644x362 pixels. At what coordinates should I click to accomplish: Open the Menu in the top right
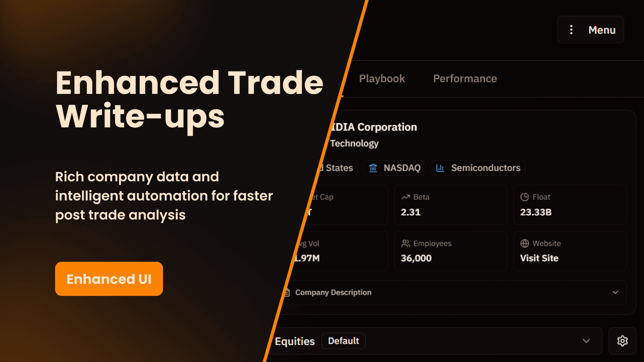pos(602,30)
